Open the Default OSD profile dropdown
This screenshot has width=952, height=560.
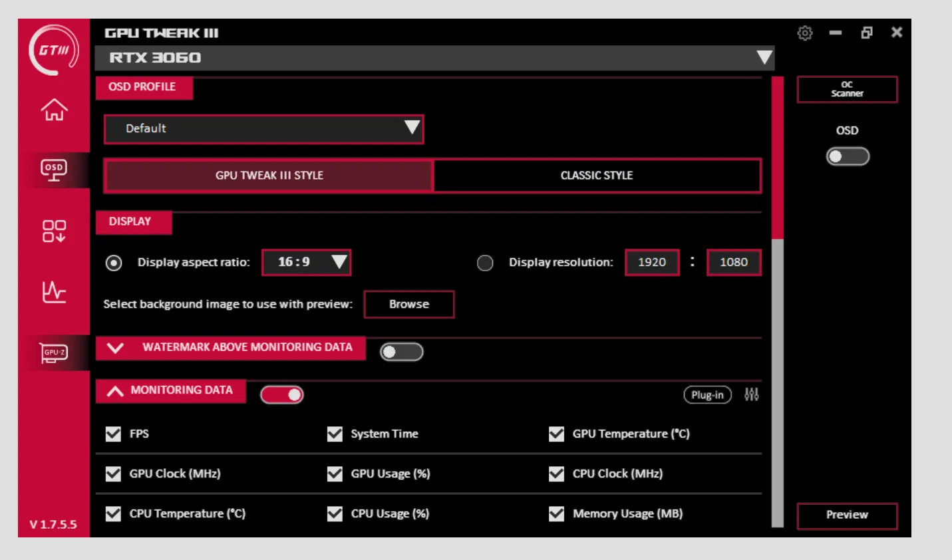264,129
